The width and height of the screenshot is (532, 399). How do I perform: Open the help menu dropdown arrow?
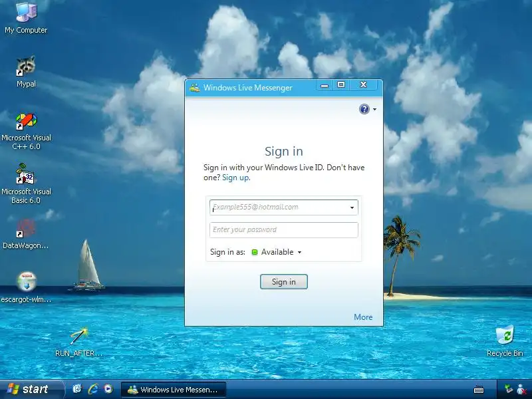click(x=374, y=109)
